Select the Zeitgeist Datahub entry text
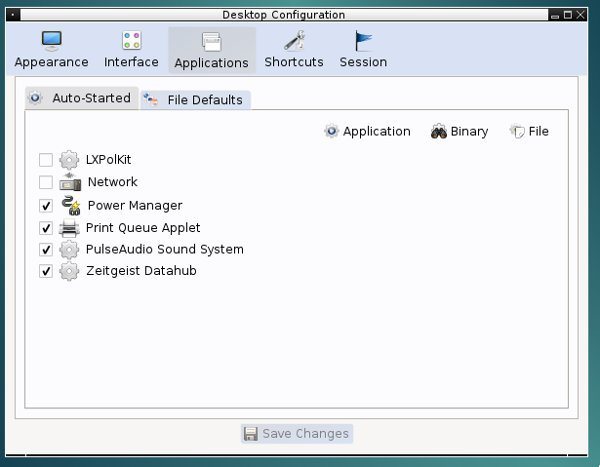 (x=141, y=271)
